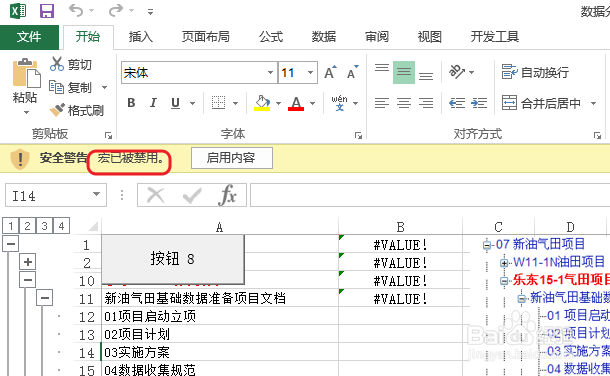
Task: Click the wén phonetic guide icon
Action: coord(340,103)
